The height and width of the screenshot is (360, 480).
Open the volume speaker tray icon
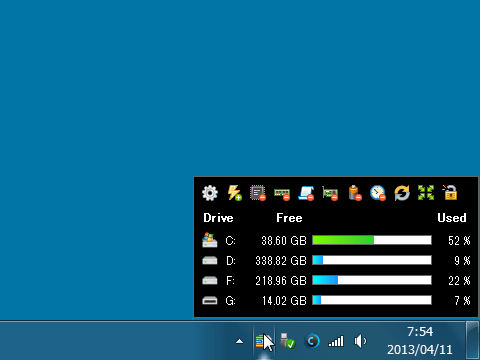point(360,341)
